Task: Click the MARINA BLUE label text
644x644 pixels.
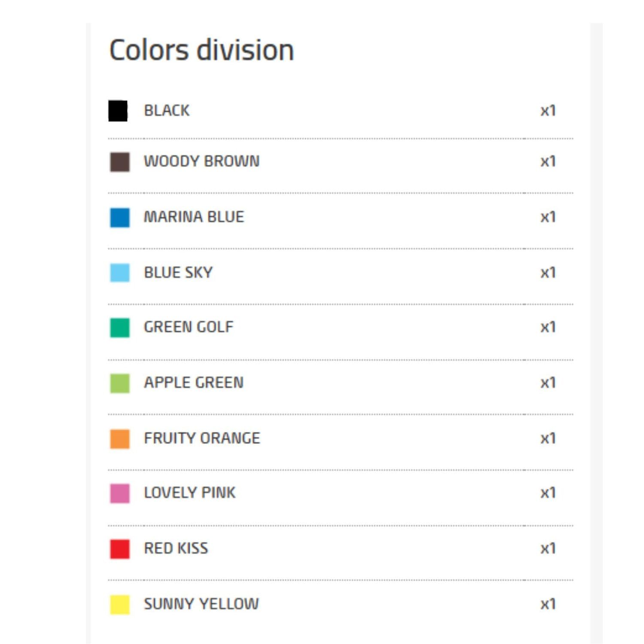Action: tap(193, 216)
